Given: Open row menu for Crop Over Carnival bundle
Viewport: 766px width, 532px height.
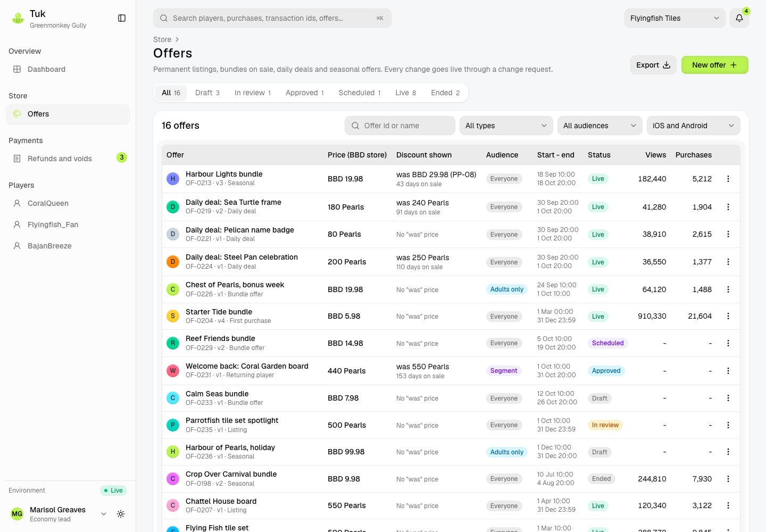Looking at the screenshot, I should tap(728, 479).
